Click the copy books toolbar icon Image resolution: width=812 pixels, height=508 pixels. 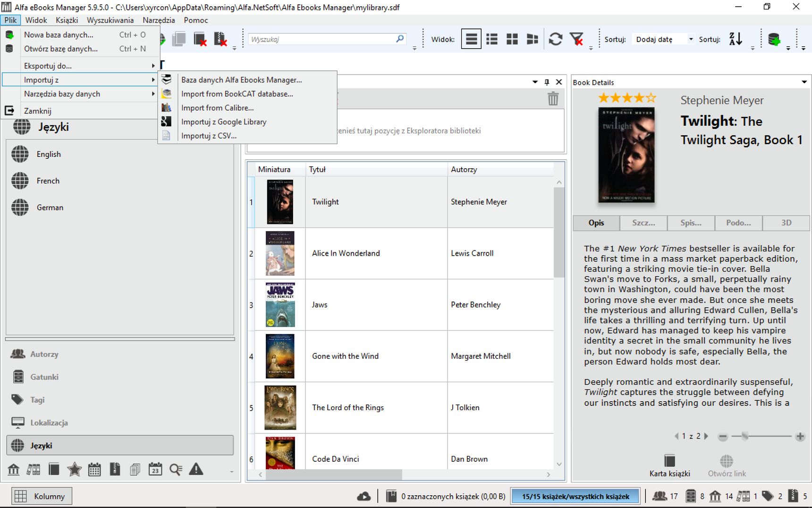[x=179, y=39]
